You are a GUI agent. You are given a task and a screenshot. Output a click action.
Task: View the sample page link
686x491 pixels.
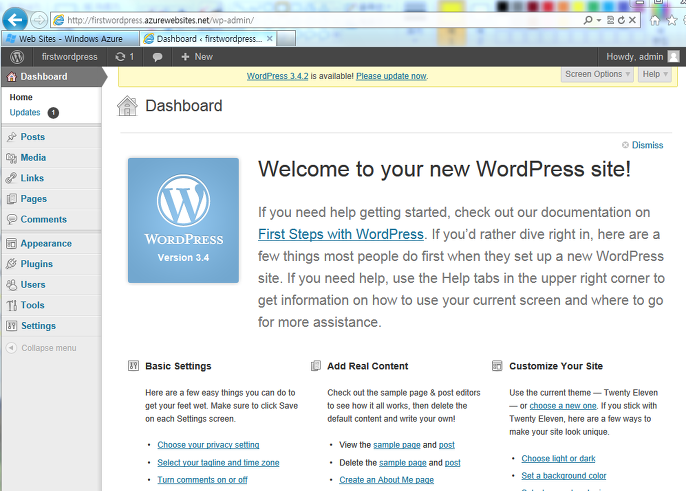[x=397, y=445]
